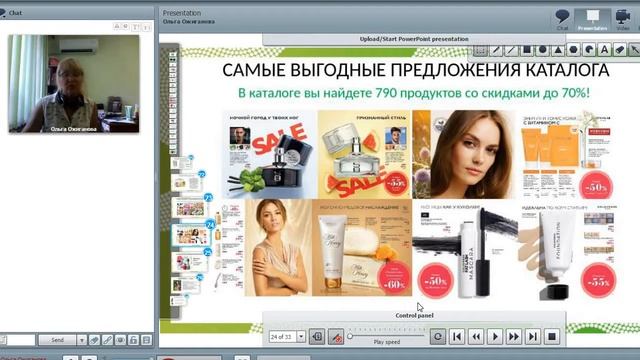The height and width of the screenshot is (360, 640).
Task: Click Upload/Start PowerPoint presentation bar
Action: point(414,39)
